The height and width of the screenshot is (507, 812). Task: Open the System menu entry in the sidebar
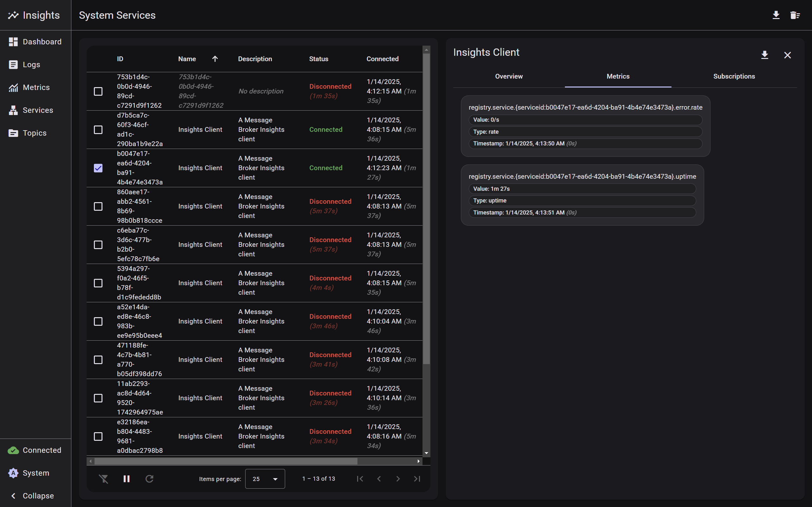36,473
